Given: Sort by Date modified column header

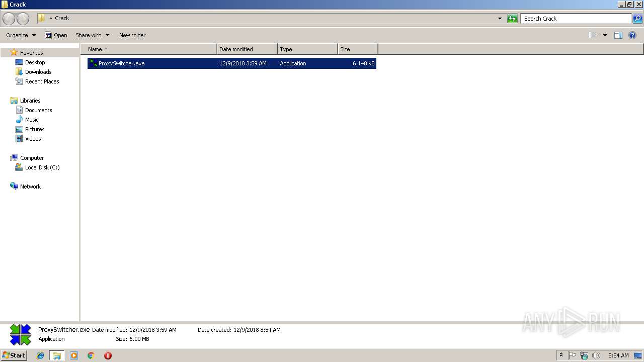Looking at the screenshot, I should point(247,49).
